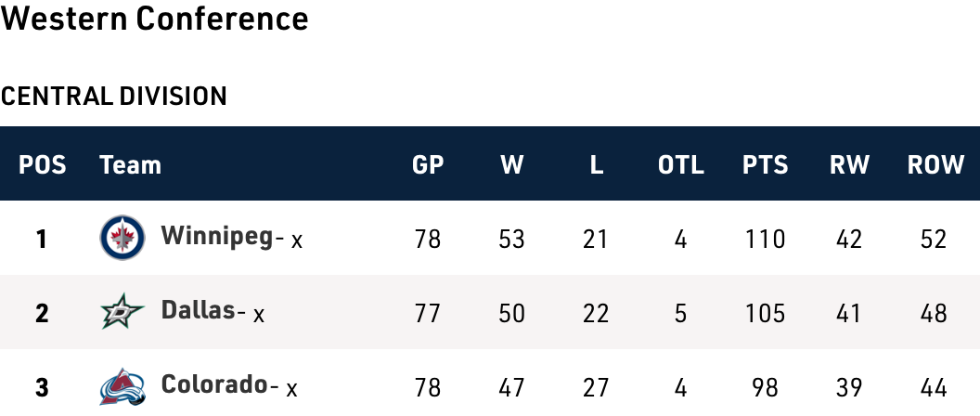Select Colorado's 98 points cell
The height and width of the screenshot is (416, 980).
pos(766,386)
